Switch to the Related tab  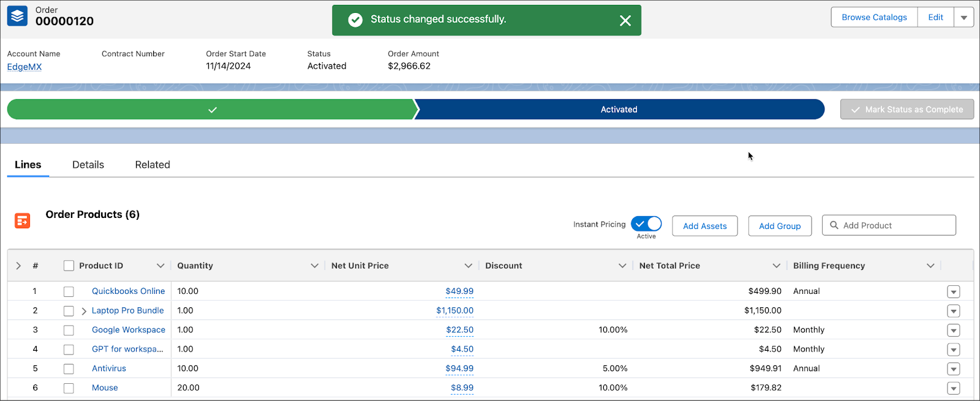153,165
